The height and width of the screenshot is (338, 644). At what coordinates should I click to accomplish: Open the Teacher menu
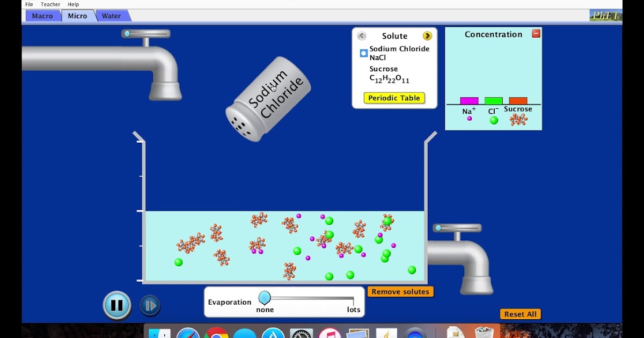(x=50, y=4)
